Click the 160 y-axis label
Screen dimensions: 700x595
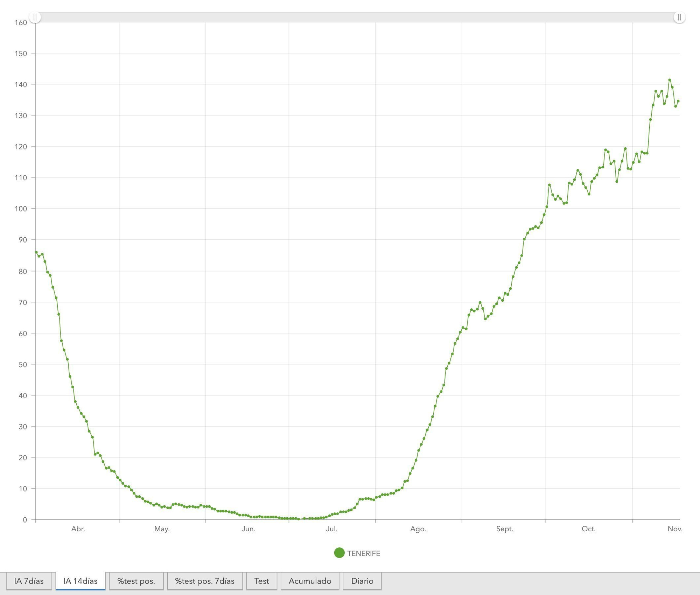pos(21,23)
